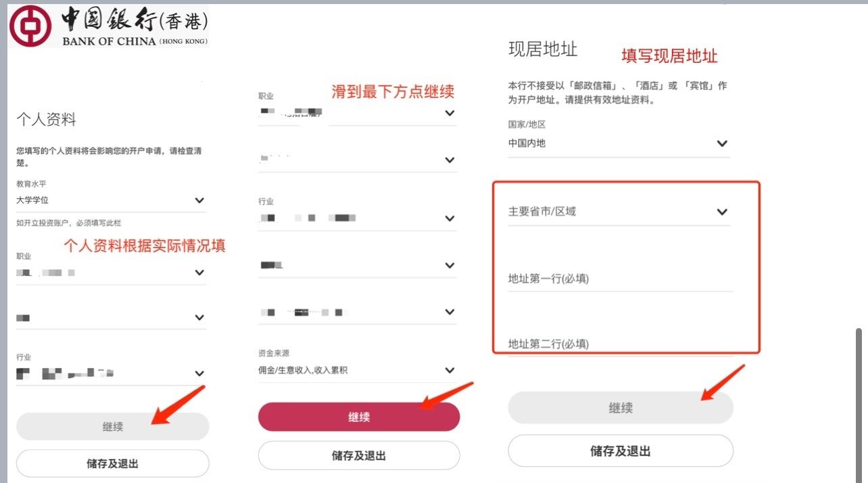Open the 职业 dropdown in middle panel
The height and width of the screenshot is (483, 868).
pos(357,113)
